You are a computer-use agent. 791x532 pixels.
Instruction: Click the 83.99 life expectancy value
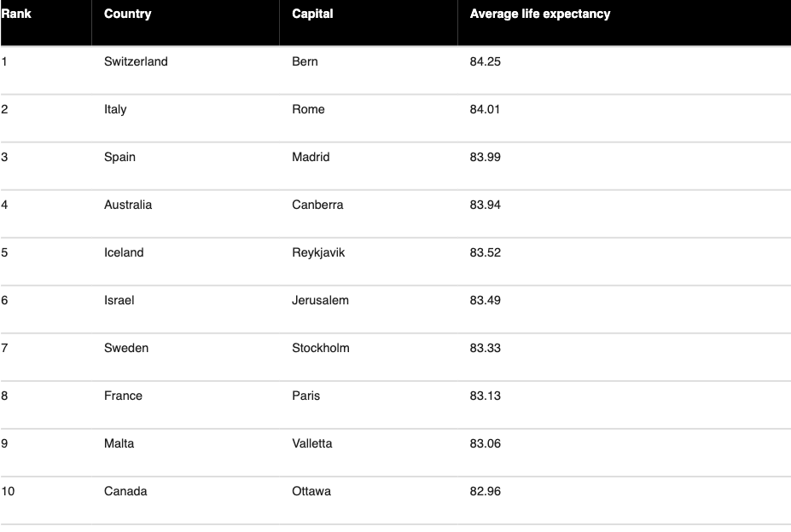point(486,157)
